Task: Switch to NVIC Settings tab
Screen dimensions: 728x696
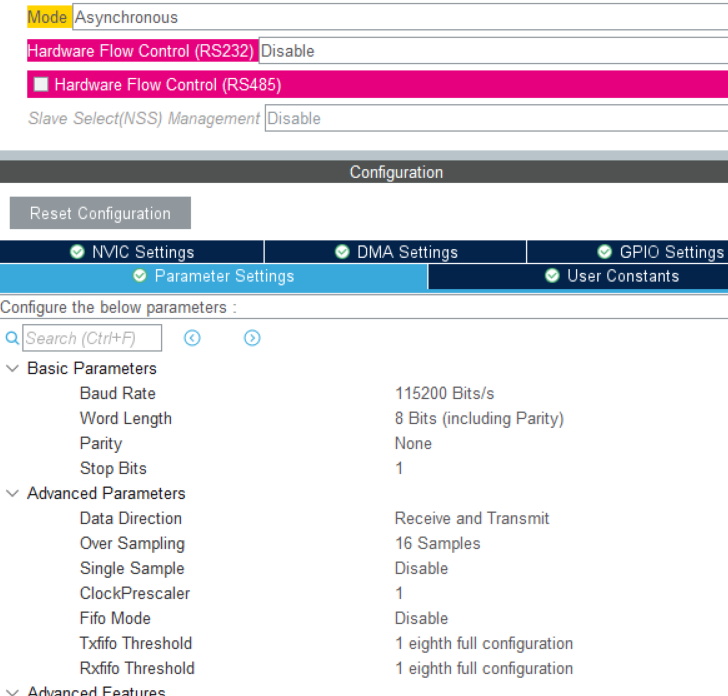Action: [132, 252]
